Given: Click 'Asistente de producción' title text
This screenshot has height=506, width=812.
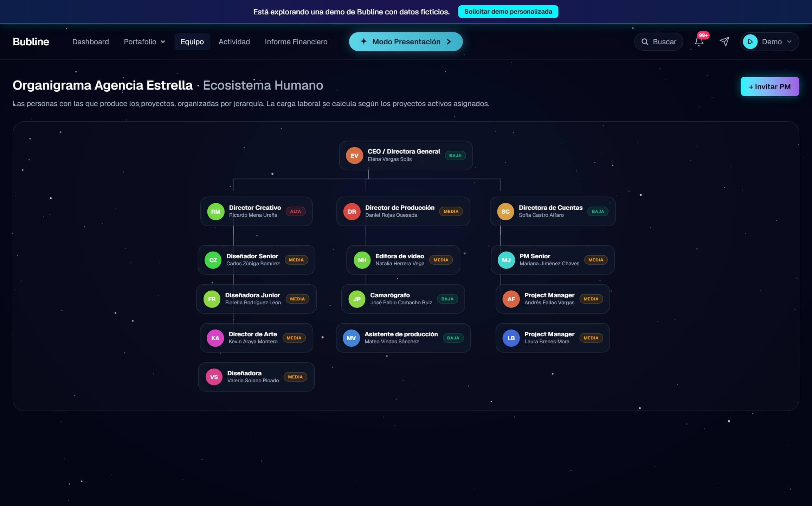Looking at the screenshot, I should pos(401,334).
